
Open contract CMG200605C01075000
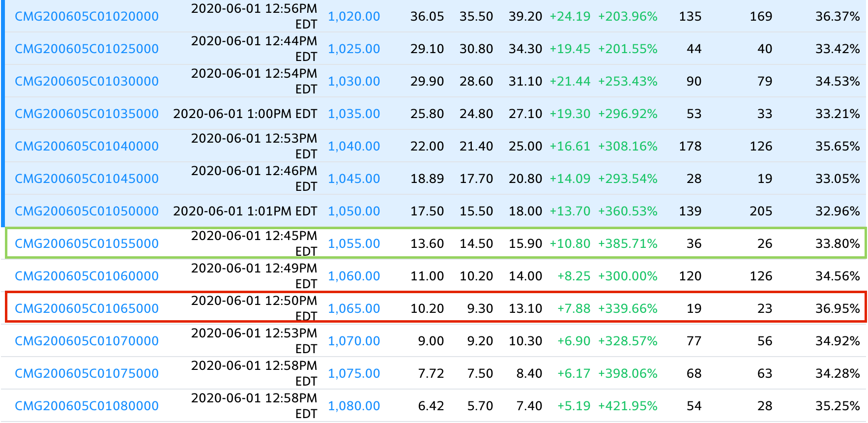pyautogui.click(x=87, y=373)
